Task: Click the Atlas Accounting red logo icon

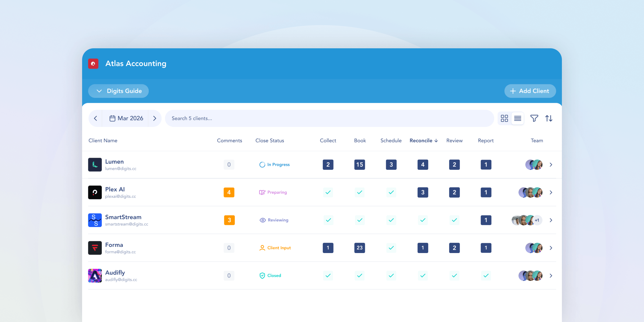Action: [93, 64]
